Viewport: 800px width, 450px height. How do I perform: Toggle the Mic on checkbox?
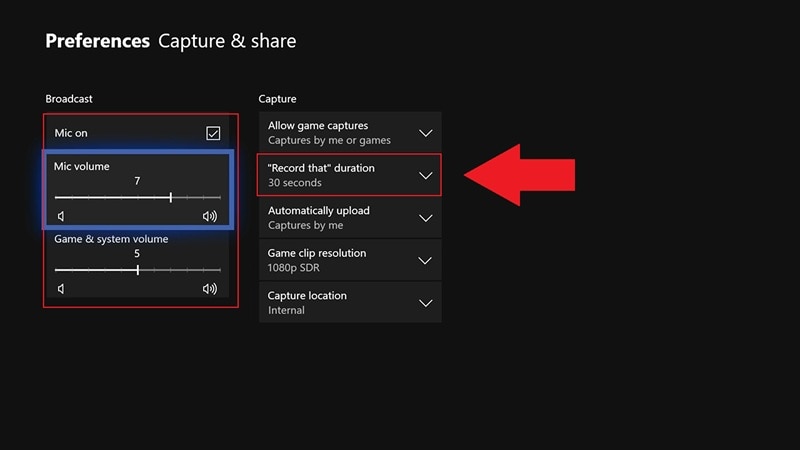[x=213, y=133]
